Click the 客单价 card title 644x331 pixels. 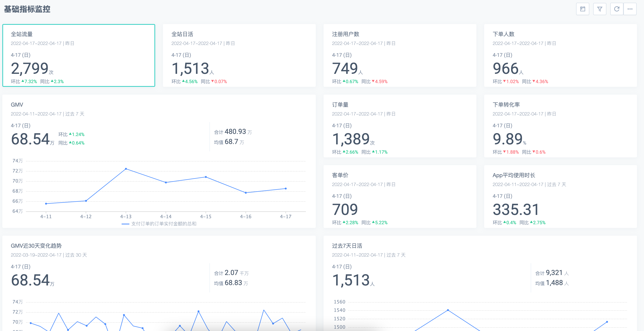pos(340,175)
